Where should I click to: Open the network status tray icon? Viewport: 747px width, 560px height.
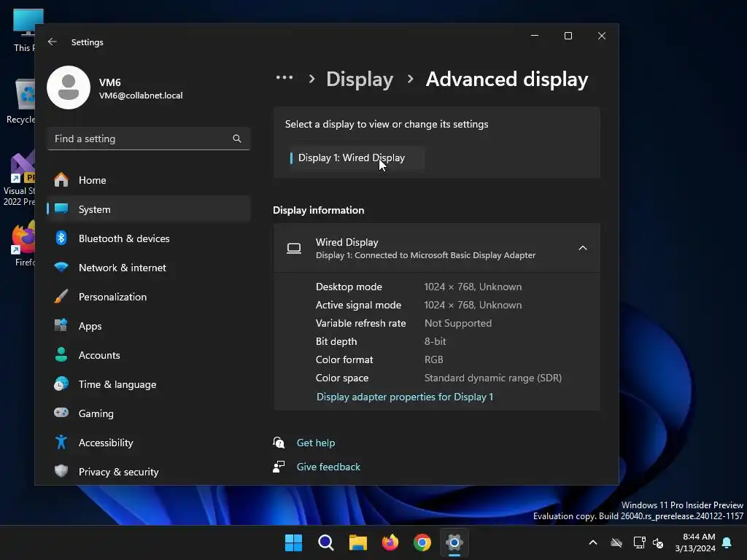(639, 542)
